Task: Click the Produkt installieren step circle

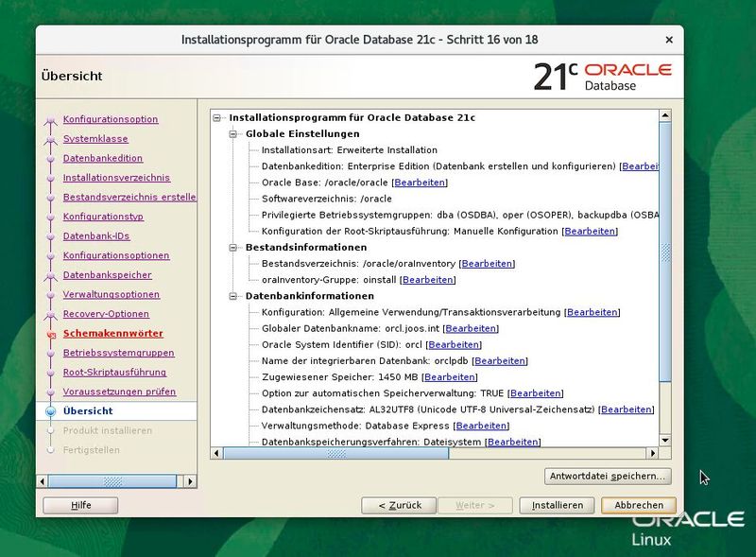Action: point(49,430)
